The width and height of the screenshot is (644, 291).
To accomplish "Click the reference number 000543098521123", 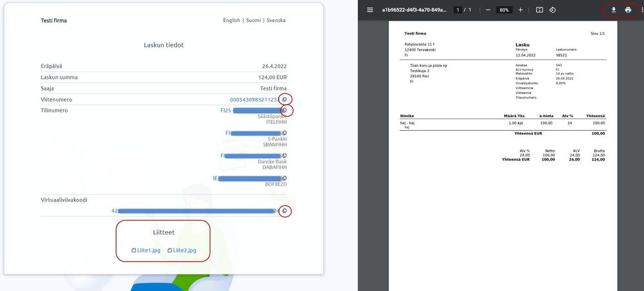I will tap(255, 99).
